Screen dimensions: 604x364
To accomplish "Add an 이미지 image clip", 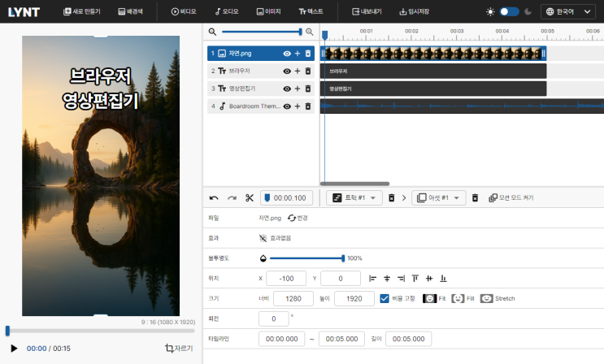I will 268,11.
